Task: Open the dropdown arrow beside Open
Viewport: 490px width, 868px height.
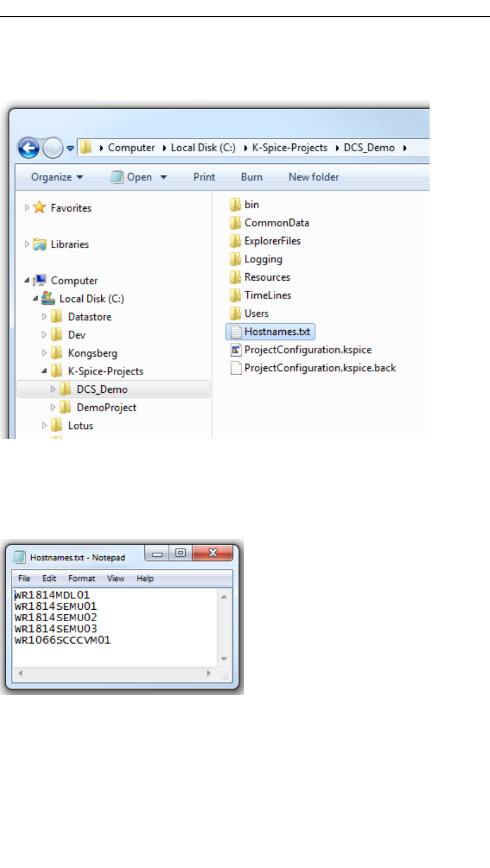Action: point(163,177)
